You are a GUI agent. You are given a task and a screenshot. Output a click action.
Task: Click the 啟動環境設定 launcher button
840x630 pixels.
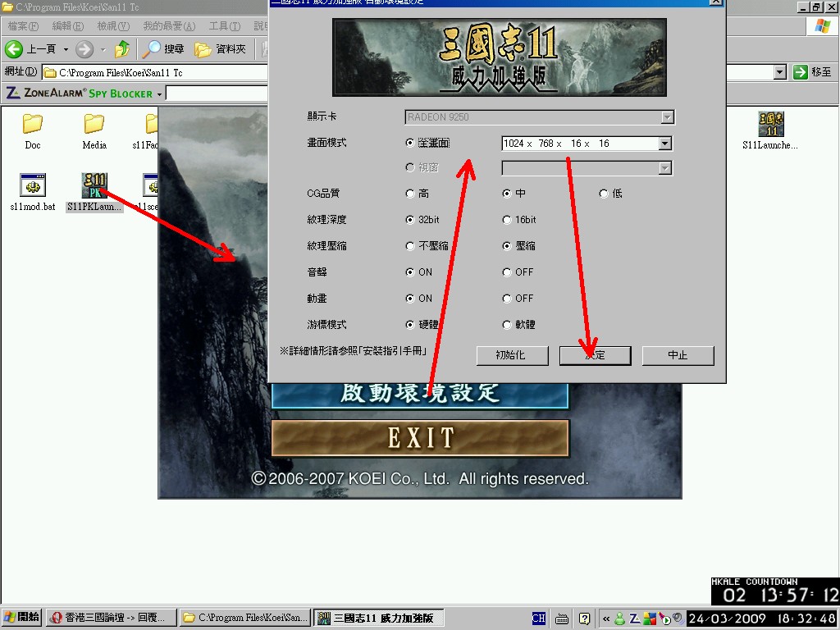click(x=420, y=395)
